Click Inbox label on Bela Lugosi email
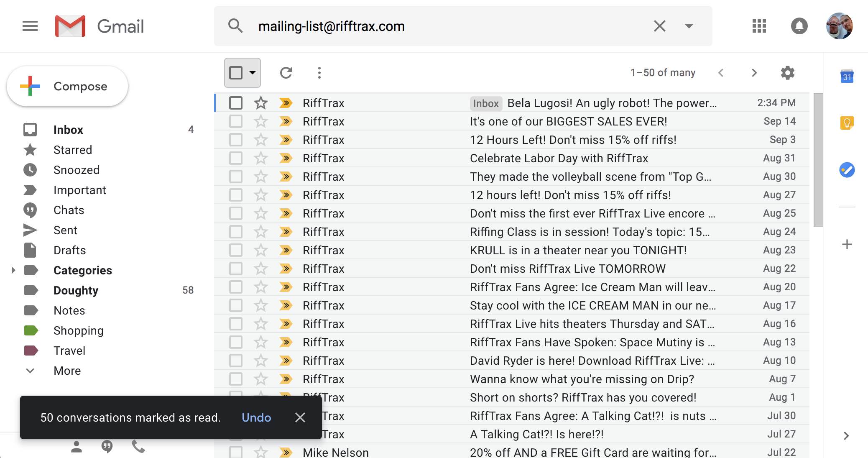 (486, 103)
